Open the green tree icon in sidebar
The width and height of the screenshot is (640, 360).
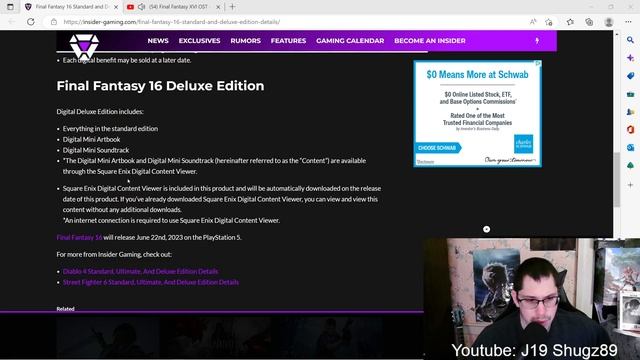pos(630,166)
